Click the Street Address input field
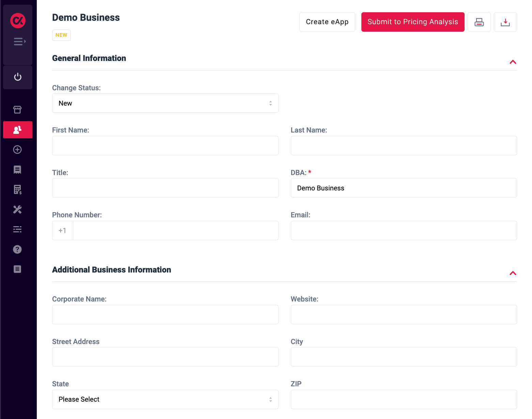The width and height of the screenshot is (532, 419). 165,357
